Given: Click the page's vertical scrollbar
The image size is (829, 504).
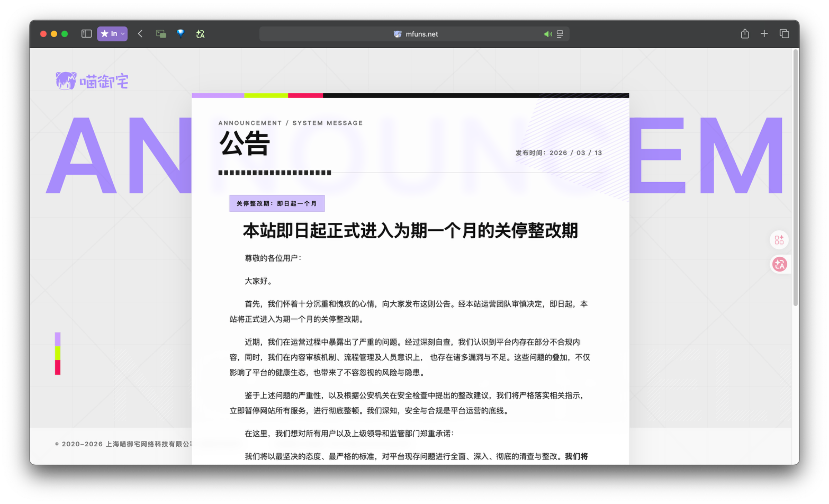Looking at the screenshot, I should [795, 177].
